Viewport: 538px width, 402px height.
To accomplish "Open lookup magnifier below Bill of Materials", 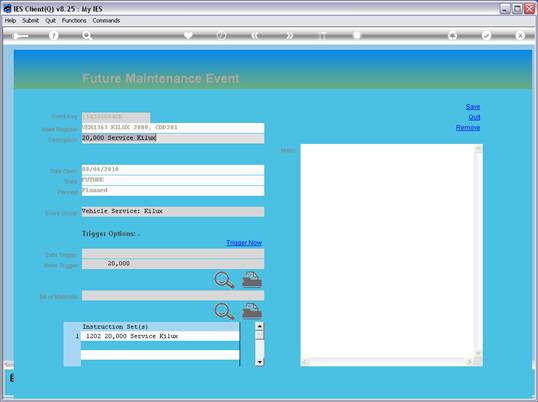I will click(x=224, y=311).
